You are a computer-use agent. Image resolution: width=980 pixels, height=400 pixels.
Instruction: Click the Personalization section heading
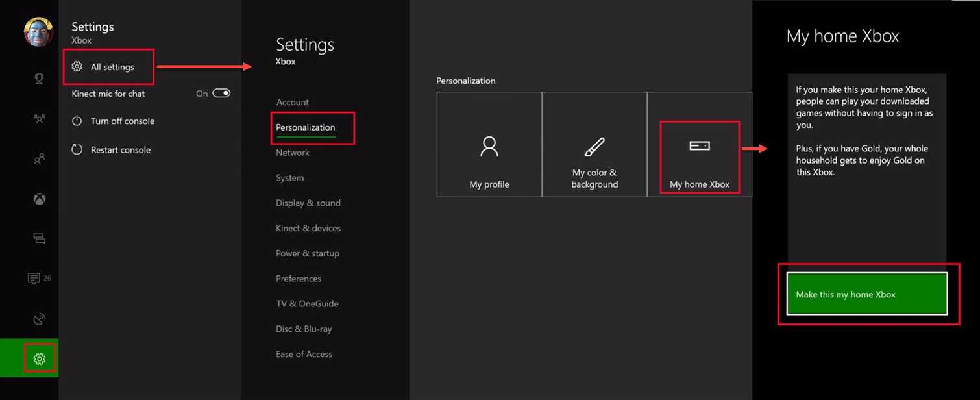point(465,81)
